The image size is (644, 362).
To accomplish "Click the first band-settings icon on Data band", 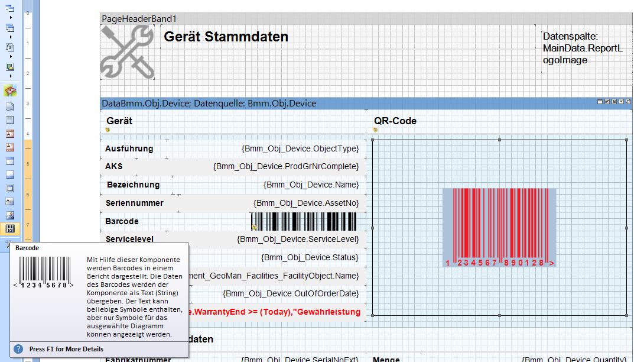I will click(600, 101).
